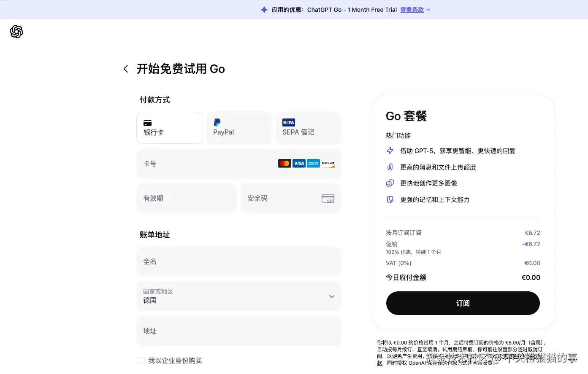Click the GPT-5 lightning bolt feature icon
The width and height of the screenshot is (588, 374).
[x=390, y=151]
